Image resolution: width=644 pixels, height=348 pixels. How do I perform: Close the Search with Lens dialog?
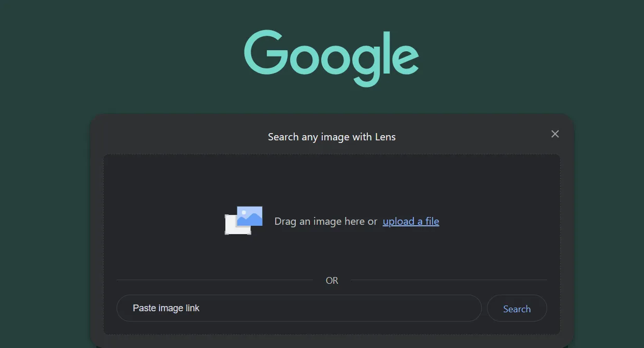pos(555,134)
